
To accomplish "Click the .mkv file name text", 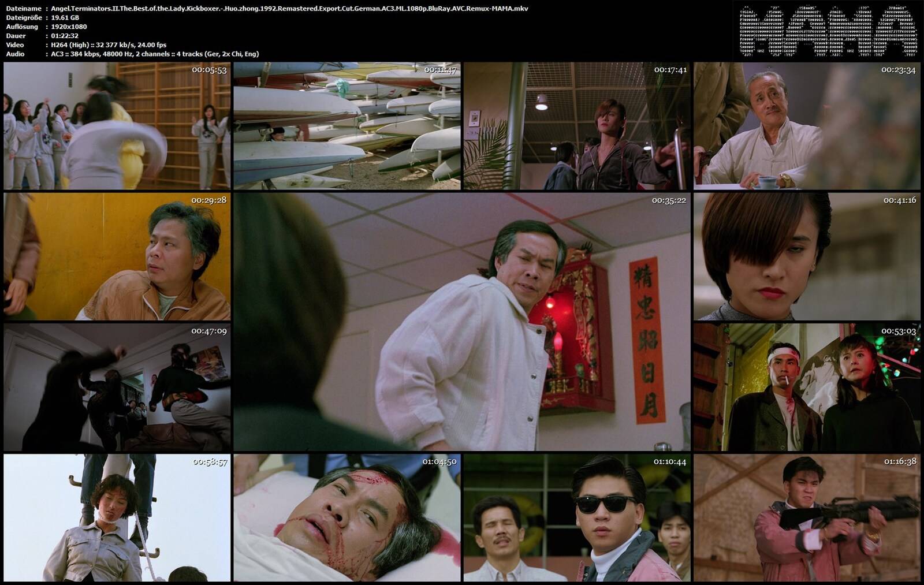I will [x=289, y=9].
